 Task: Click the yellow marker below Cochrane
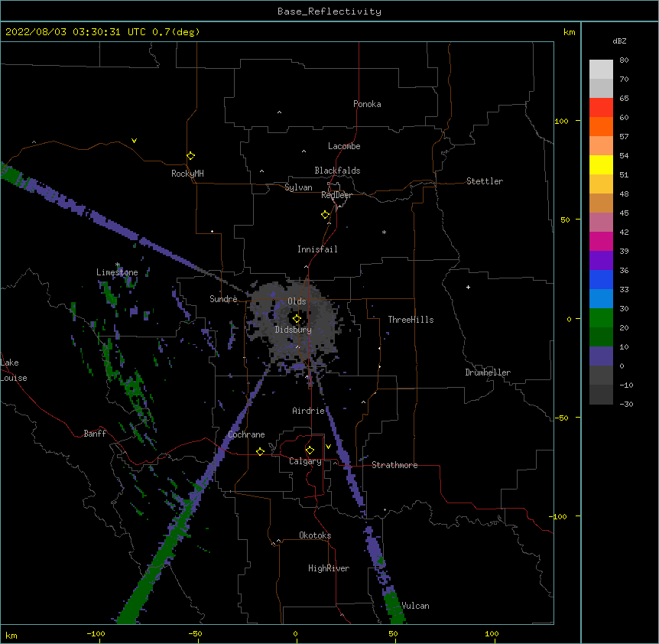pyautogui.click(x=260, y=451)
